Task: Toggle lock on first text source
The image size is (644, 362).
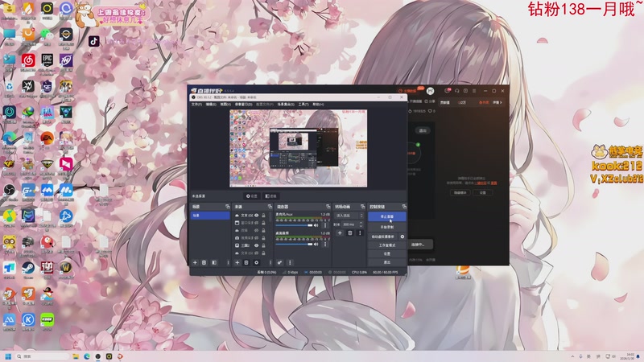Action: [x=263, y=215]
